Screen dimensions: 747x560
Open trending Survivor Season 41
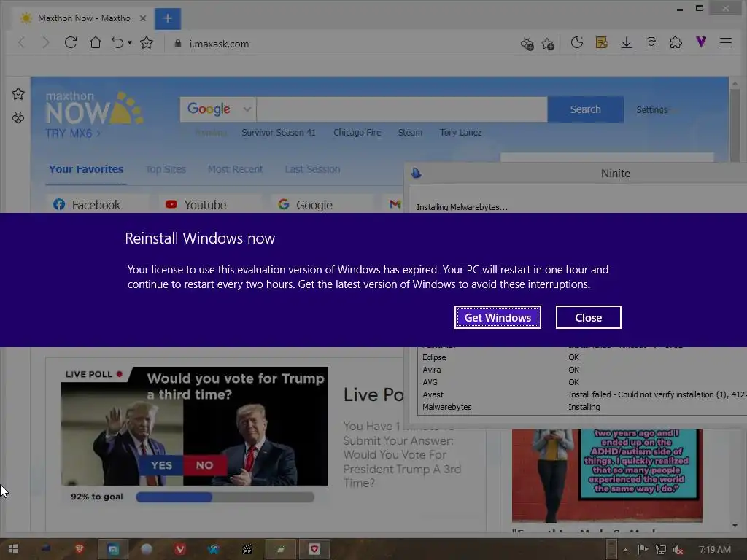click(279, 133)
